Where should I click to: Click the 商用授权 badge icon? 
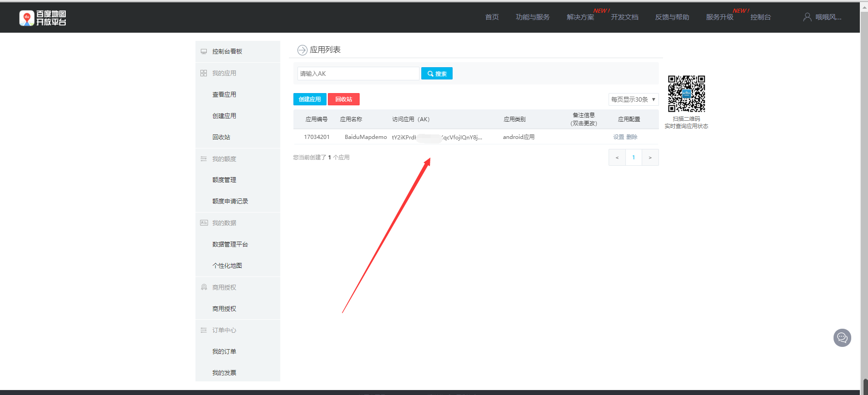coord(204,287)
